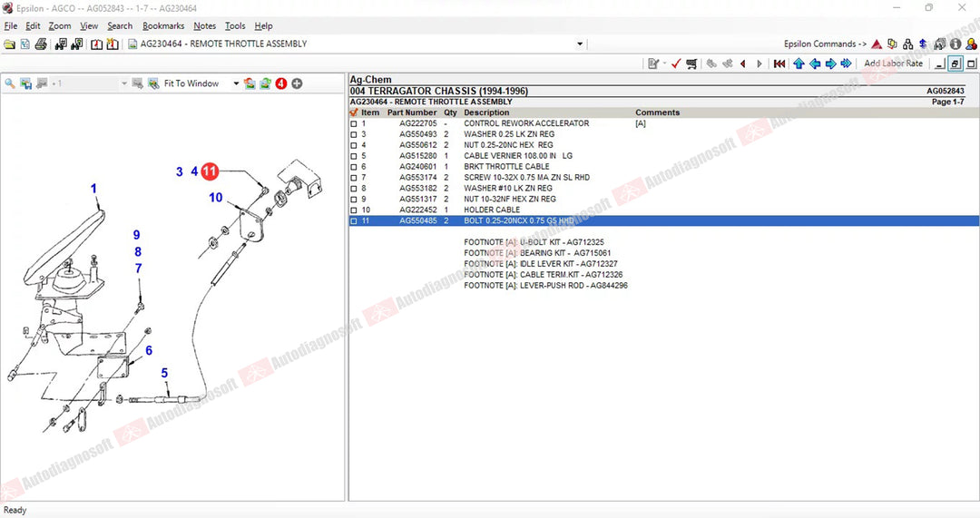Click Add Labor Rate button
The height and width of the screenshot is (518, 980).
tap(893, 64)
